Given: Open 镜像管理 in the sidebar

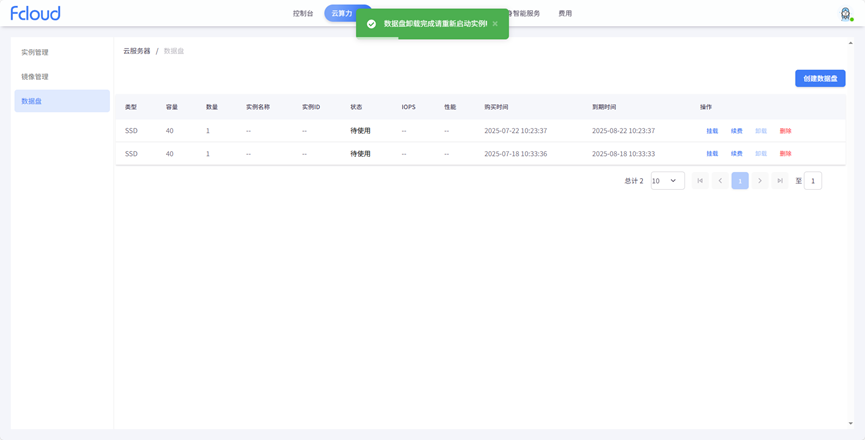Looking at the screenshot, I should pyautogui.click(x=35, y=77).
